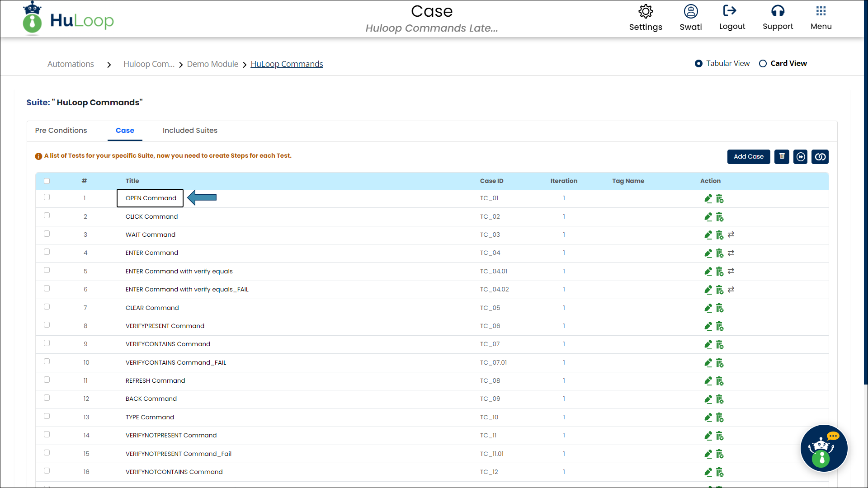Delete the REFRESH Command case
The image size is (868, 488).
(720, 381)
